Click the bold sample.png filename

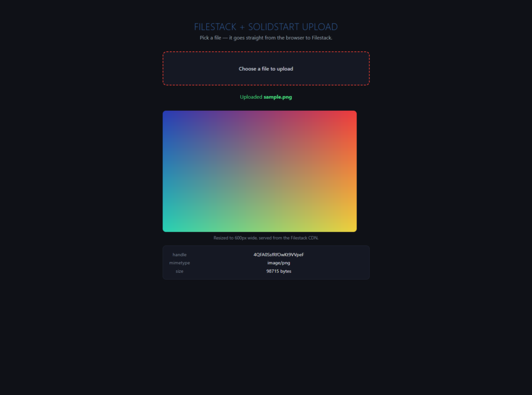pos(278,97)
